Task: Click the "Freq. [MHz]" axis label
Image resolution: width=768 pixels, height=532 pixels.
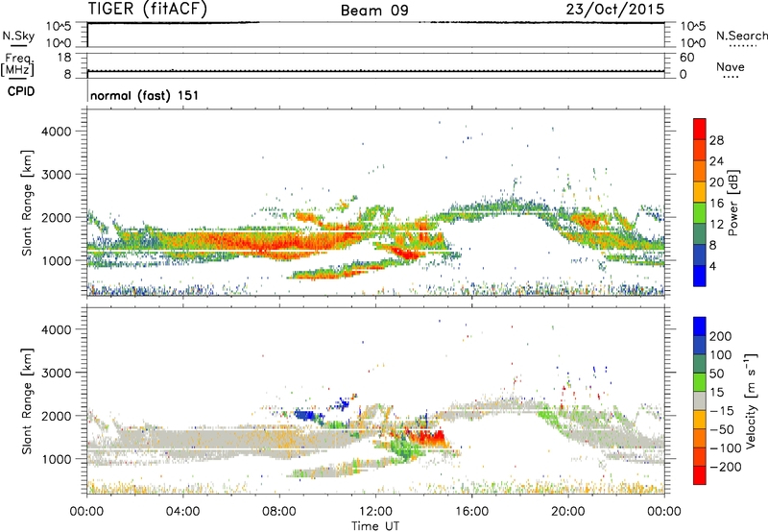Action: point(18,65)
